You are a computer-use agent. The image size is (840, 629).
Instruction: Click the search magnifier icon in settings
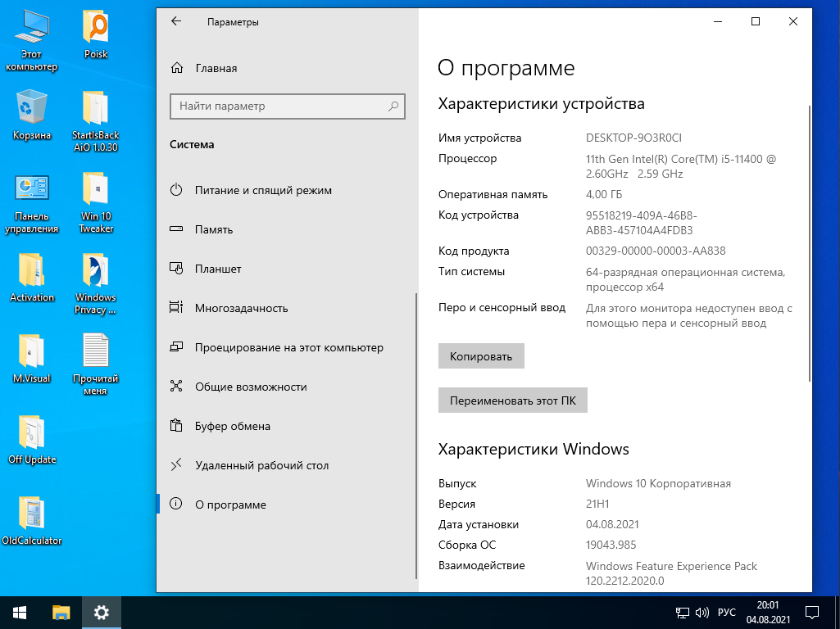tap(394, 106)
